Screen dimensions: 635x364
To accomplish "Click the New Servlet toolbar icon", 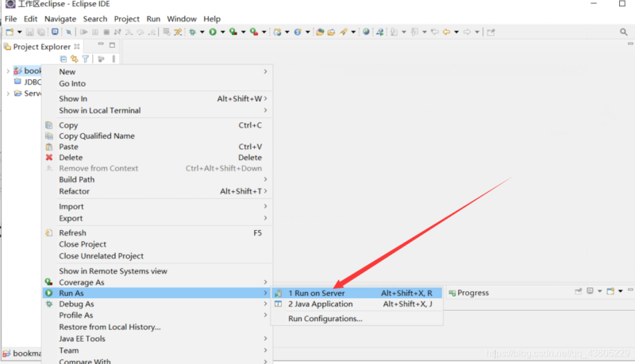I will coord(298,32).
